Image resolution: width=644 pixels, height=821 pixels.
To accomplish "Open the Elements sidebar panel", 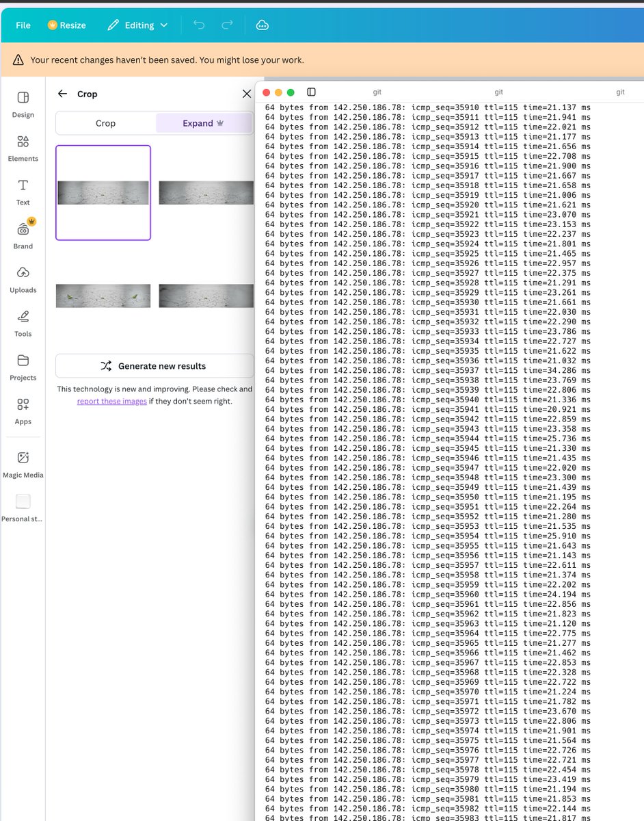I will click(23, 148).
